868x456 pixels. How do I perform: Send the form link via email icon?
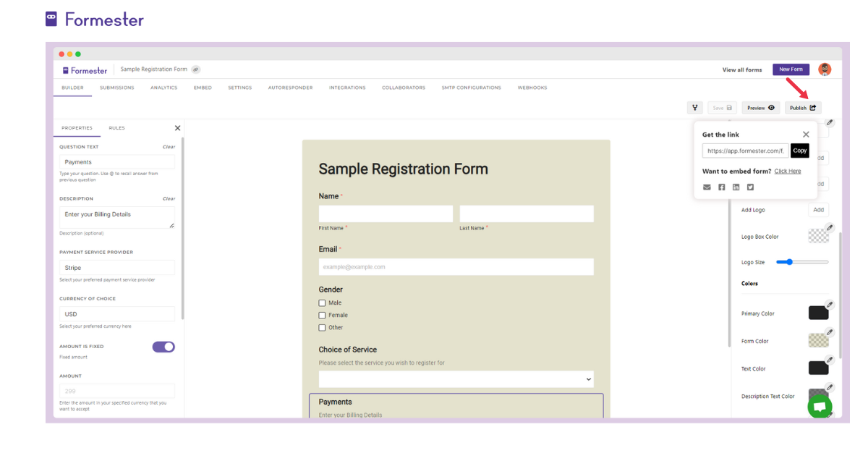(x=707, y=187)
